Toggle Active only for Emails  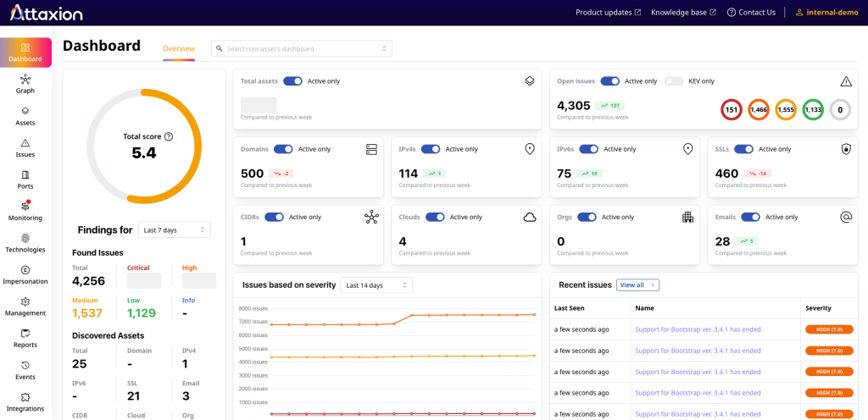(751, 217)
